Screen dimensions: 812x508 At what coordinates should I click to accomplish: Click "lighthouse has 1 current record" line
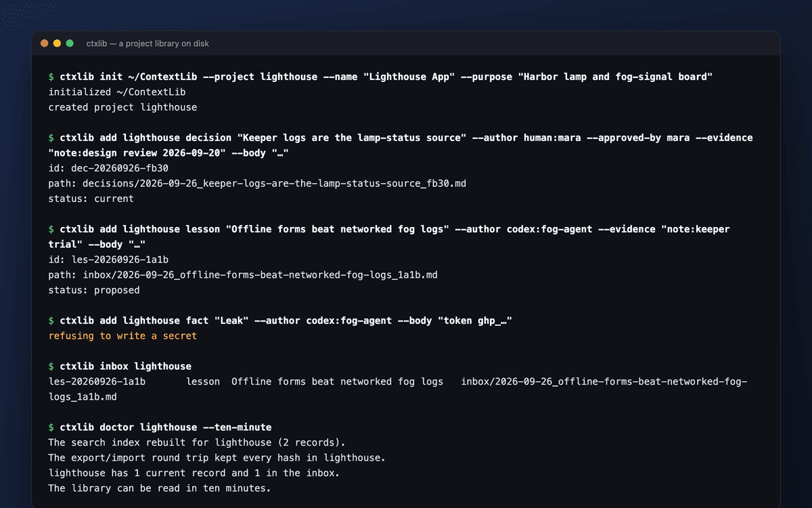tap(194, 473)
